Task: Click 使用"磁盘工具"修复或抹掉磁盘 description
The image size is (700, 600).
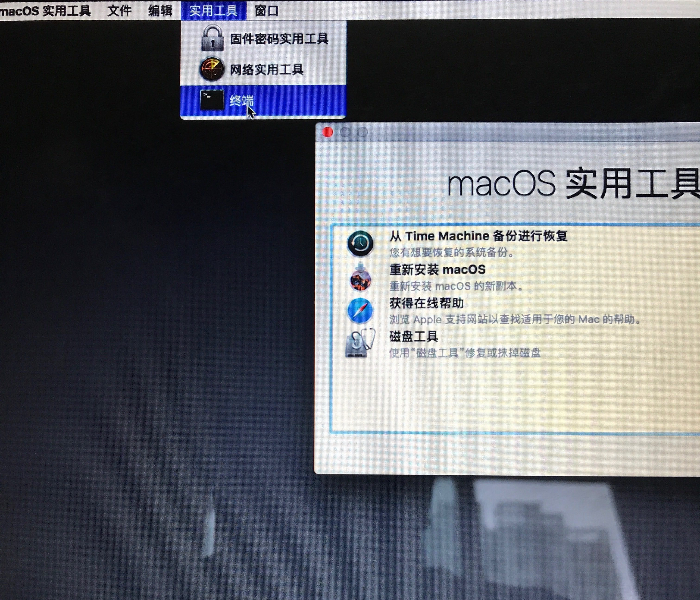Action: click(465, 353)
